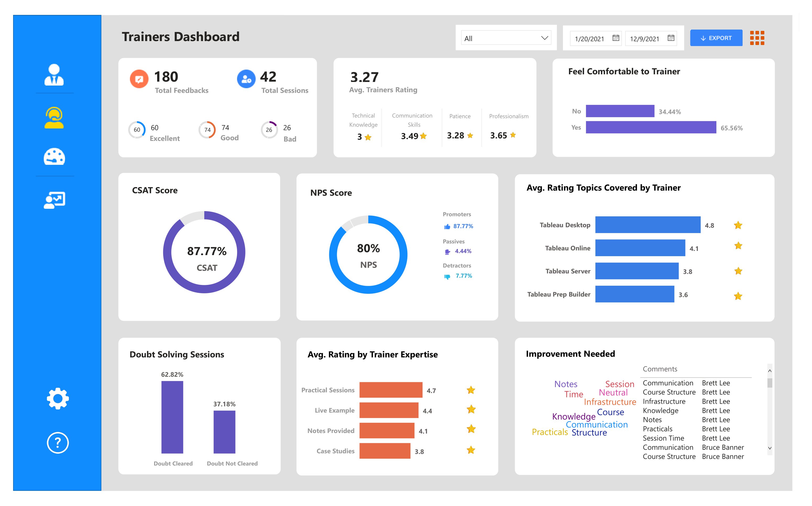The width and height of the screenshot is (812, 506).
Task: Sort by Comments column header
Action: click(660, 369)
